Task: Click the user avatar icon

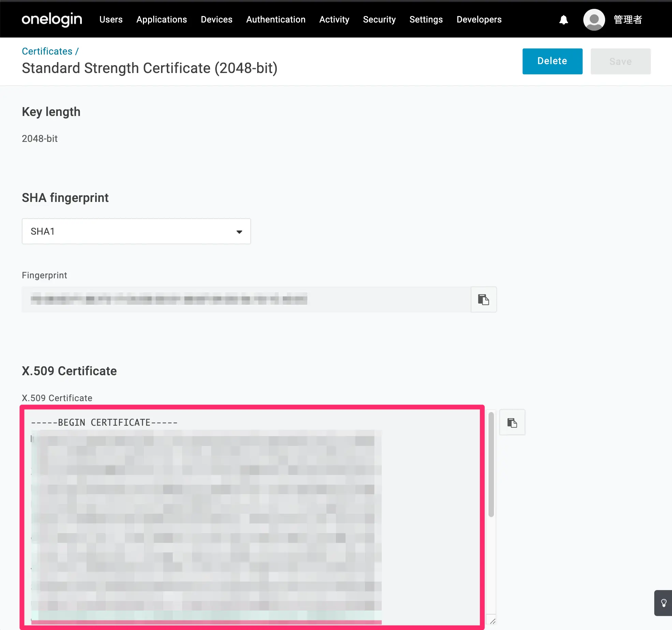Action: click(594, 20)
